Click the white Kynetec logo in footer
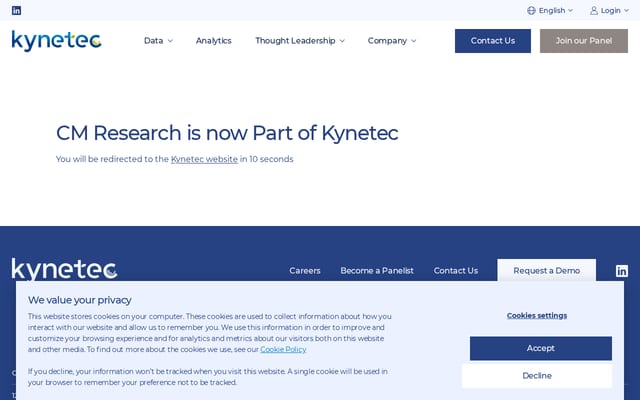The width and height of the screenshot is (640, 400). pyautogui.click(x=64, y=269)
